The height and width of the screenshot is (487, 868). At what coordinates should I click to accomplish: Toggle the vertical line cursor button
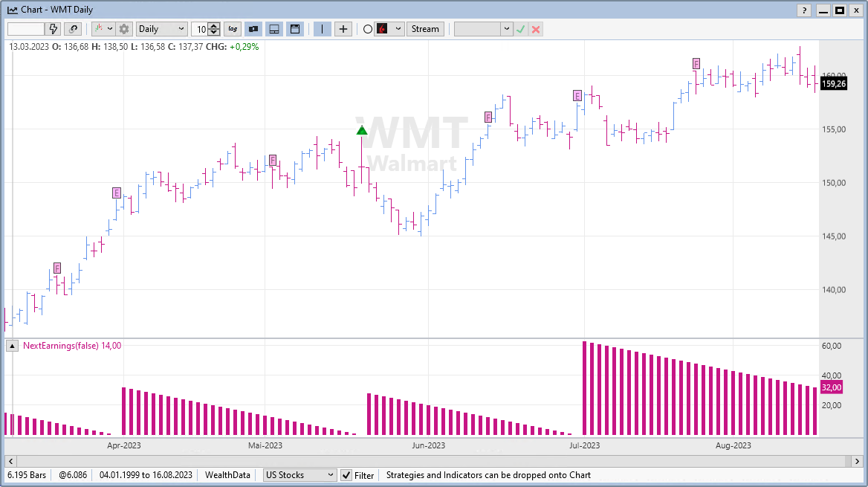[323, 29]
